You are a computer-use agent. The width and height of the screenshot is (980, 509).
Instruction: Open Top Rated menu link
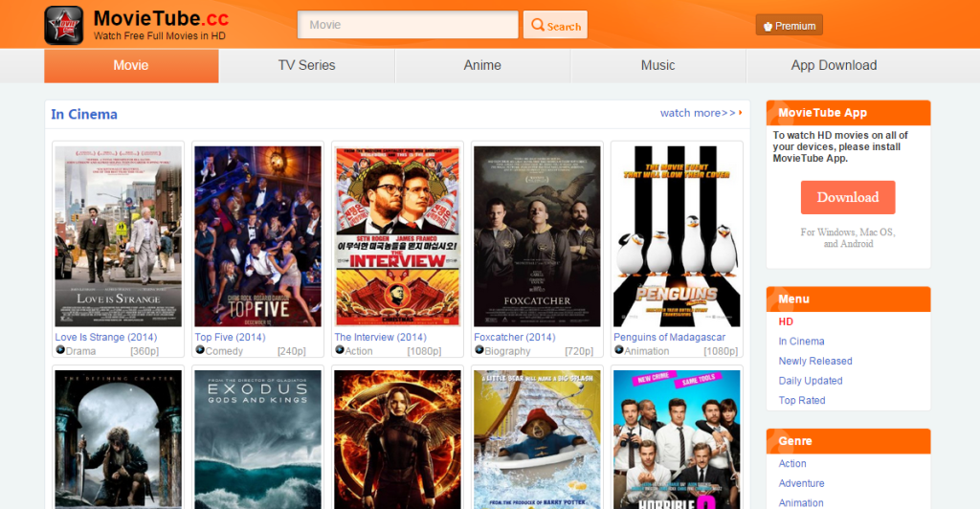pyautogui.click(x=802, y=400)
